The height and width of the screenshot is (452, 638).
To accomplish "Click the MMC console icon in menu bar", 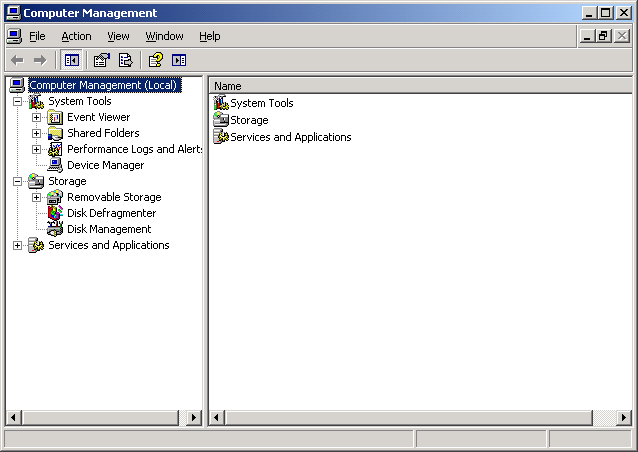I will coord(14,36).
